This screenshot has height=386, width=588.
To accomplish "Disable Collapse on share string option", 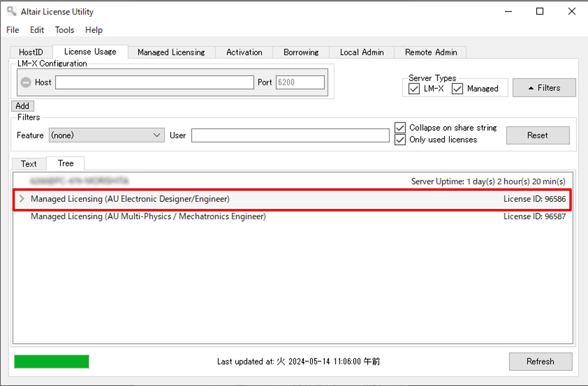I will (400, 128).
